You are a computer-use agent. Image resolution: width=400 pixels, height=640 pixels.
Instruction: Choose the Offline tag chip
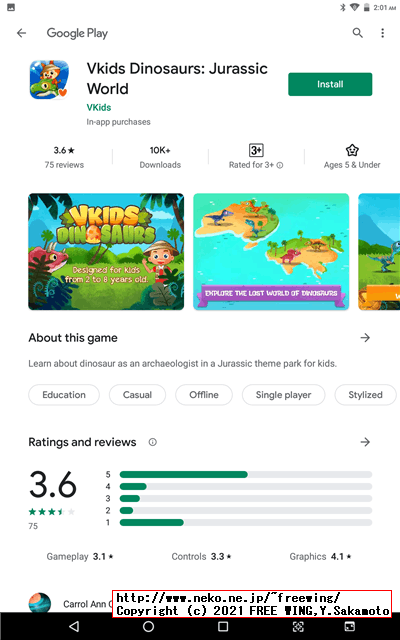tap(204, 395)
